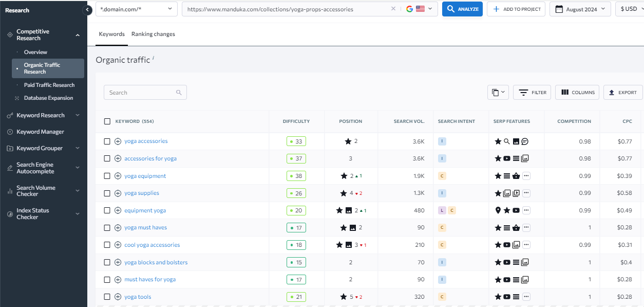Click the Add to Project button
Image resolution: width=644 pixels, height=307 pixels.
tap(516, 9)
